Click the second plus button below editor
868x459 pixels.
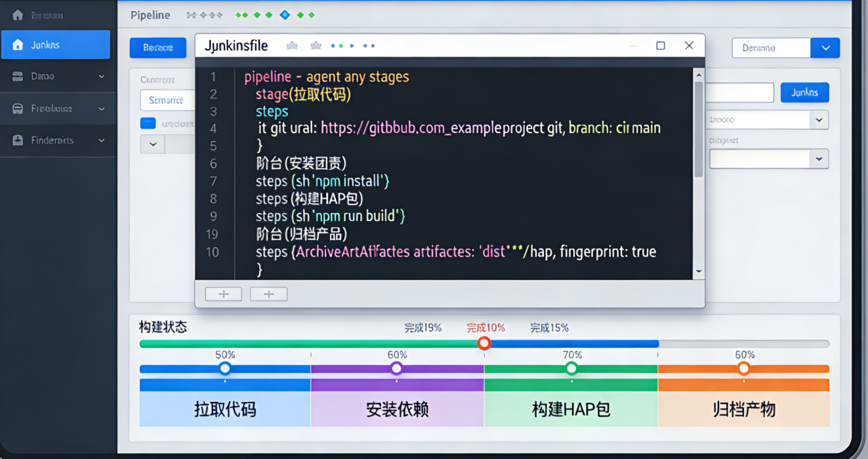(269, 294)
